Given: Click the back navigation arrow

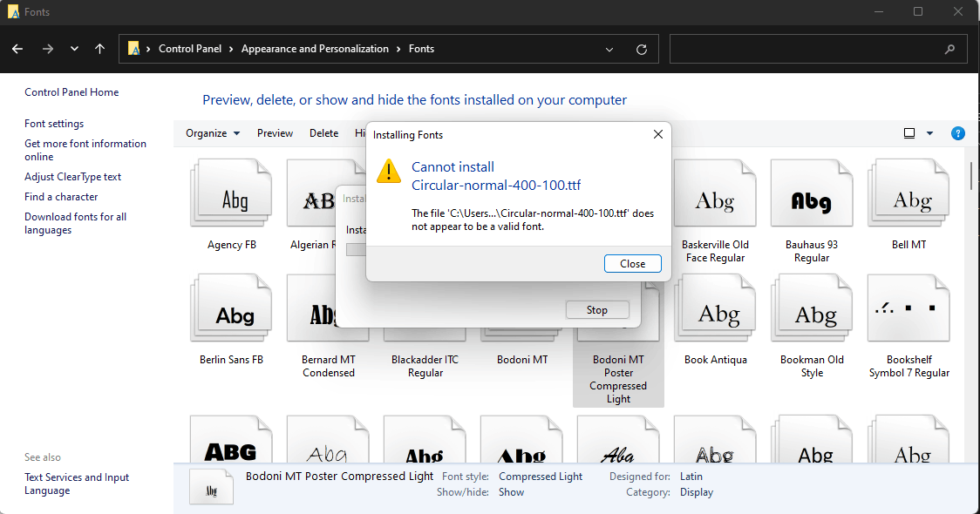Looking at the screenshot, I should tap(17, 49).
